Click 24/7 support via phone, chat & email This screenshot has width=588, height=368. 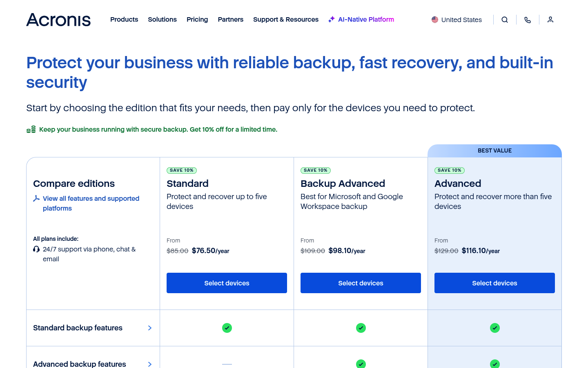(x=89, y=254)
